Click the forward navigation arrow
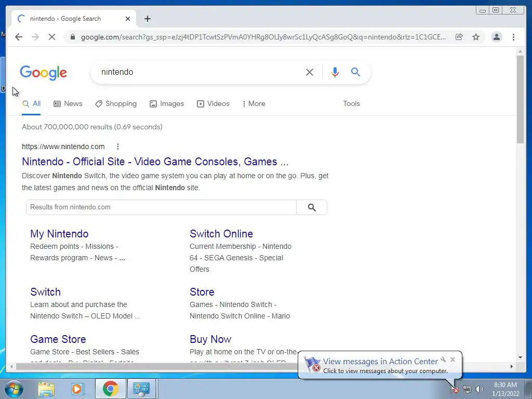The width and height of the screenshot is (532, 399). point(35,37)
